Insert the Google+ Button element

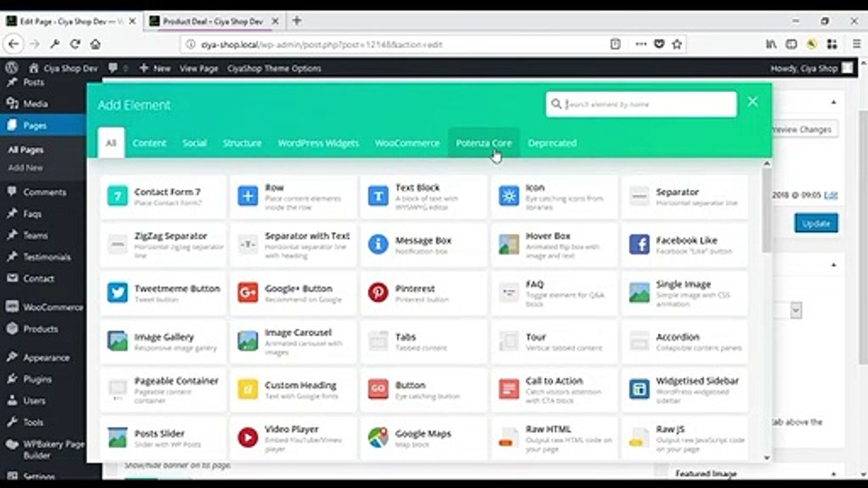[293, 293]
